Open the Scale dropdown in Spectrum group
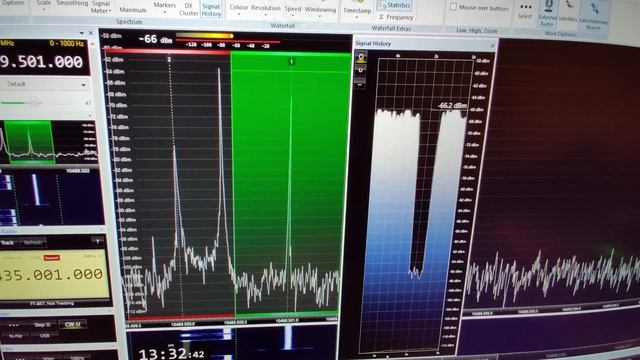This screenshot has width=640, height=360. pos(44,4)
